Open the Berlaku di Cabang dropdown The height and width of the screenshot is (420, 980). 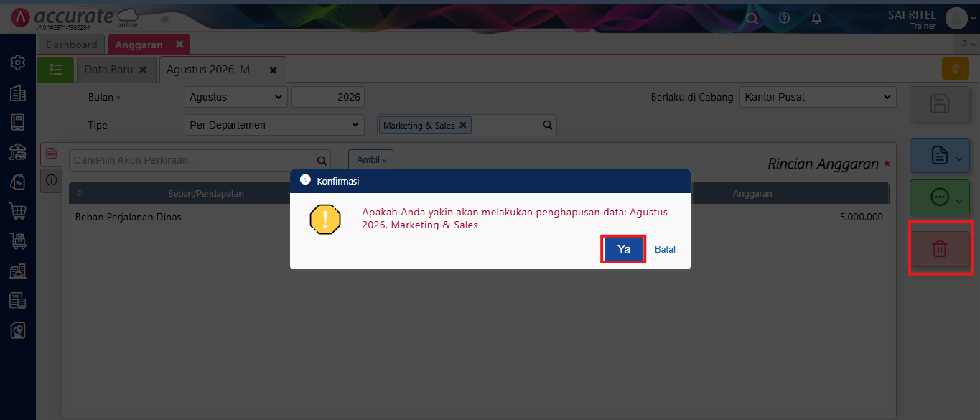817,97
